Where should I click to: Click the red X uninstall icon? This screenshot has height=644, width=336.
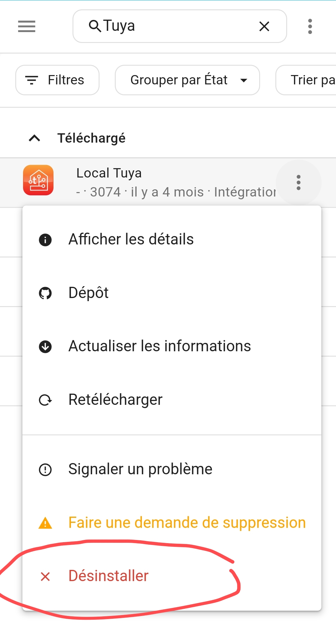tap(45, 576)
